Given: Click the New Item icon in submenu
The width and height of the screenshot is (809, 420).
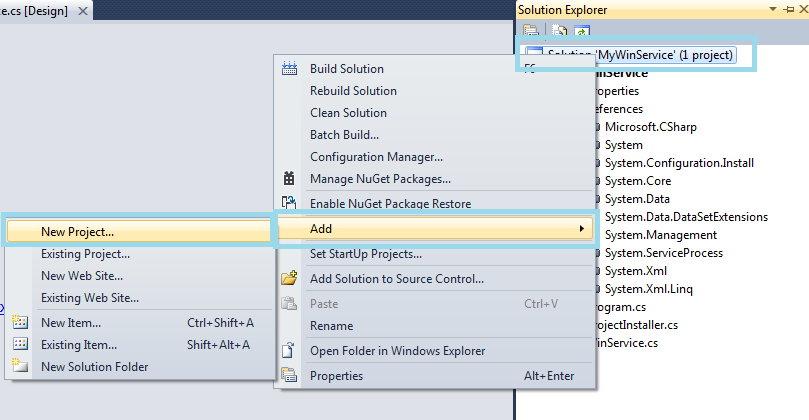Looking at the screenshot, I should [x=20, y=323].
